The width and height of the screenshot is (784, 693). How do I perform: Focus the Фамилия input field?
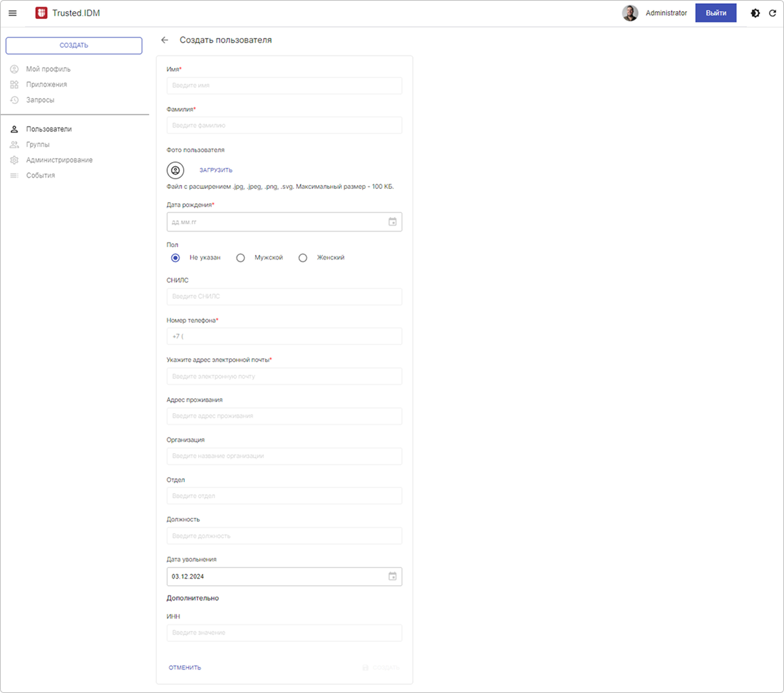pyautogui.click(x=284, y=126)
